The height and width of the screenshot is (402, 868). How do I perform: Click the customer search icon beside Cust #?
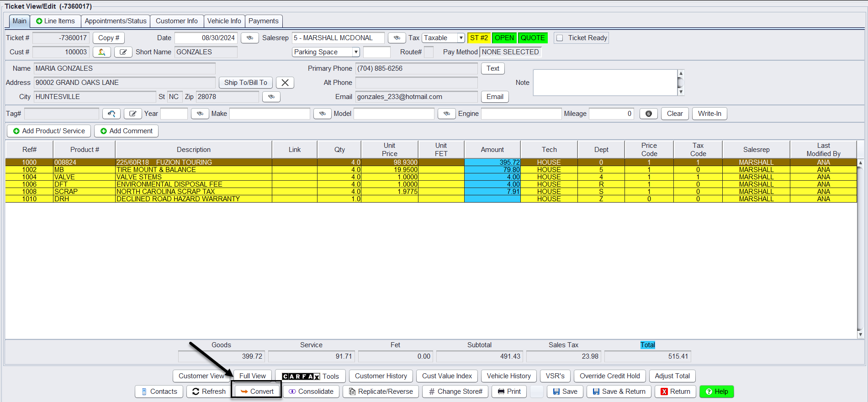coord(101,52)
